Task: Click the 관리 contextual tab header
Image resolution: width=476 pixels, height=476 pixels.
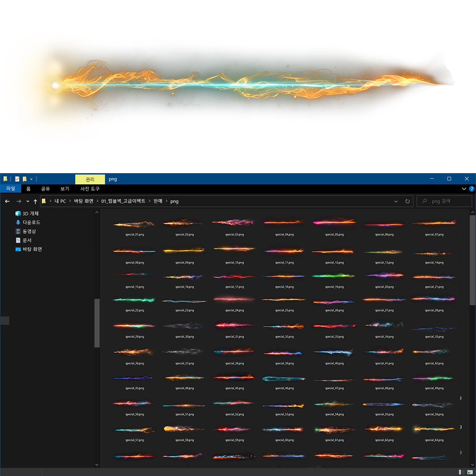Action: (90, 179)
